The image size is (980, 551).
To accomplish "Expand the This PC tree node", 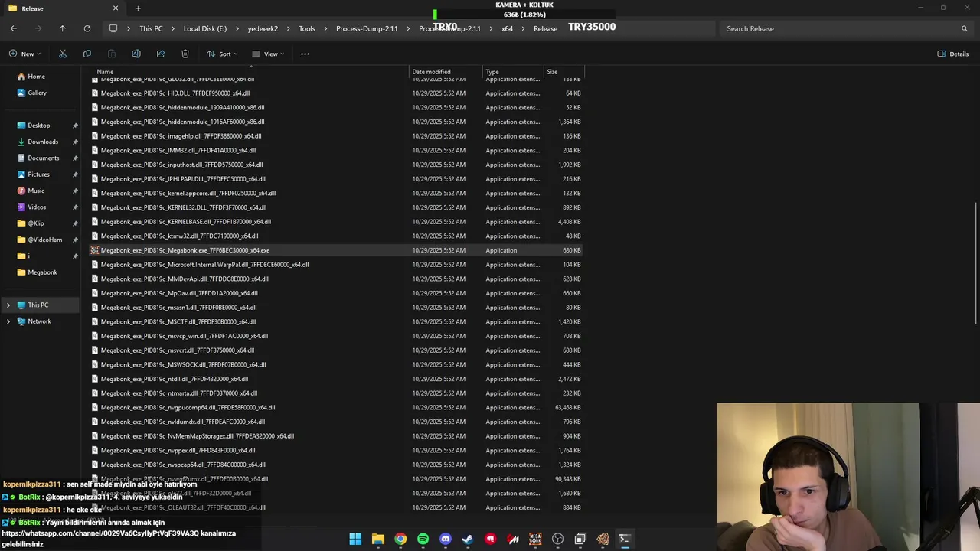I will [8, 305].
